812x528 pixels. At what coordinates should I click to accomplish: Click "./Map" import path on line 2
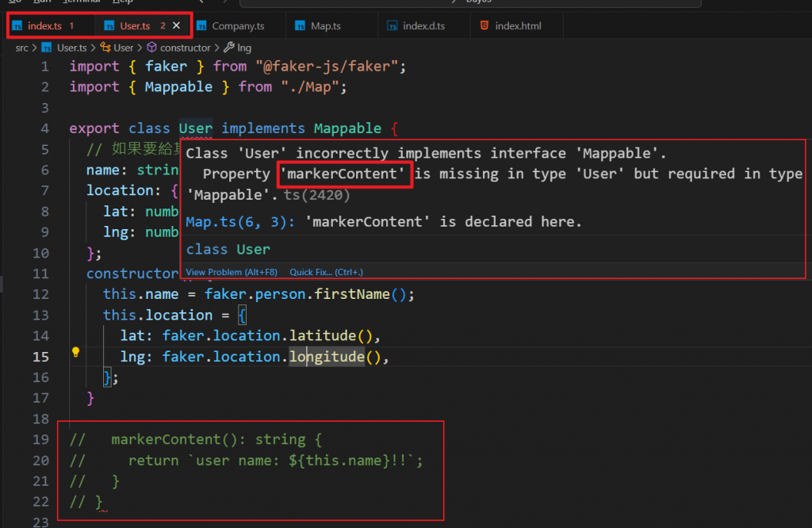pos(310,86)
